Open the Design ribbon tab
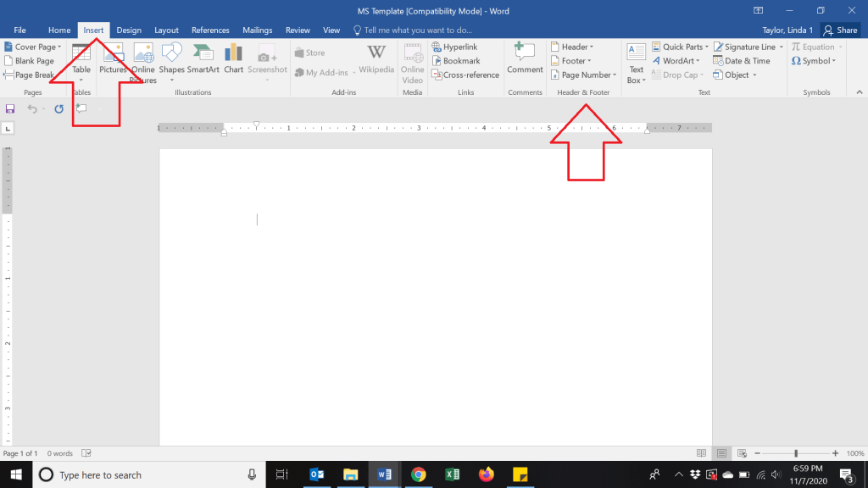This screenshot has height=488, width=868. [x=129, y=30]
